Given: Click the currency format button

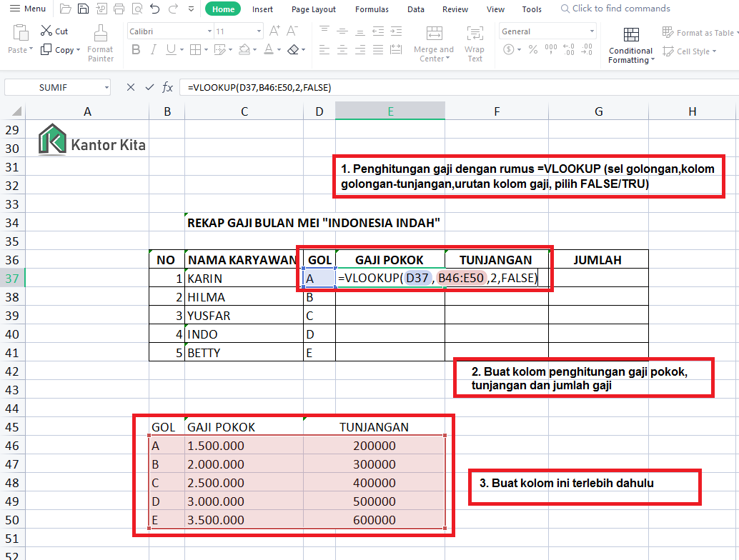Looking at the screenshot, I should point(509,49).
